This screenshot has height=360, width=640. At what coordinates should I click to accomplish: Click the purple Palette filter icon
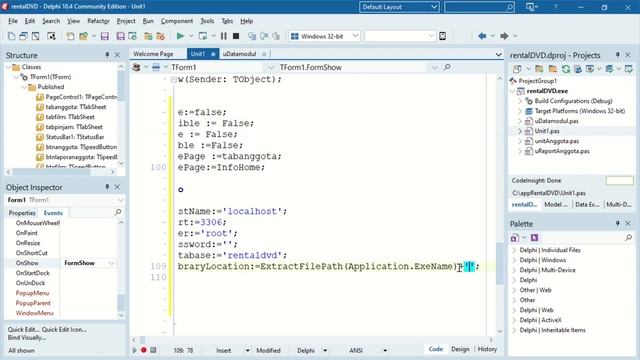click(x=534, y=238)
